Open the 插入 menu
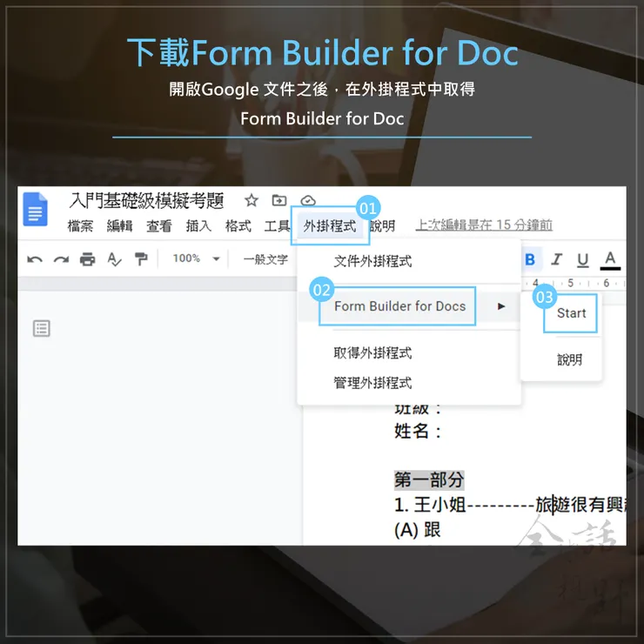This screenshot has width=644, height=644. pos(198,225)
